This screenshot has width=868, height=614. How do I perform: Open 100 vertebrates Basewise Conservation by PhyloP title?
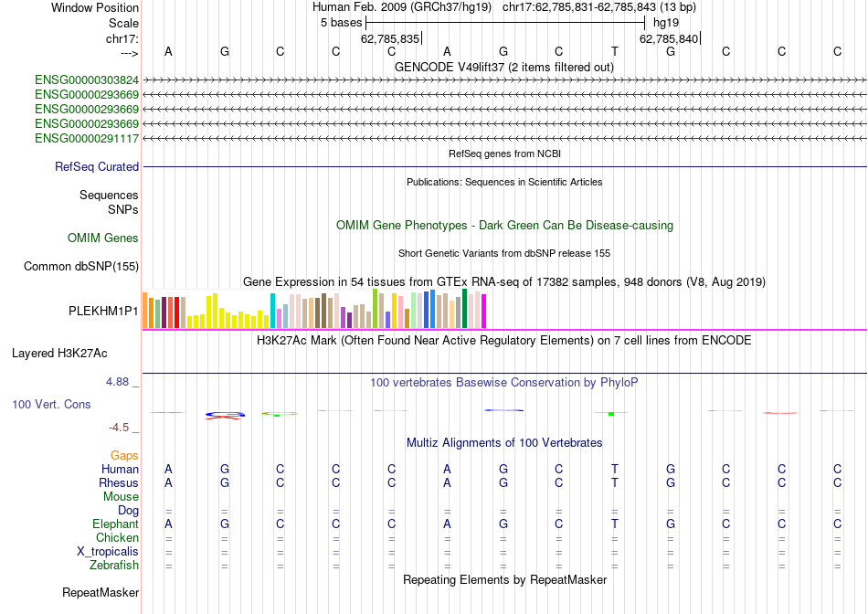pyautogui.click(x=503, y=383)
